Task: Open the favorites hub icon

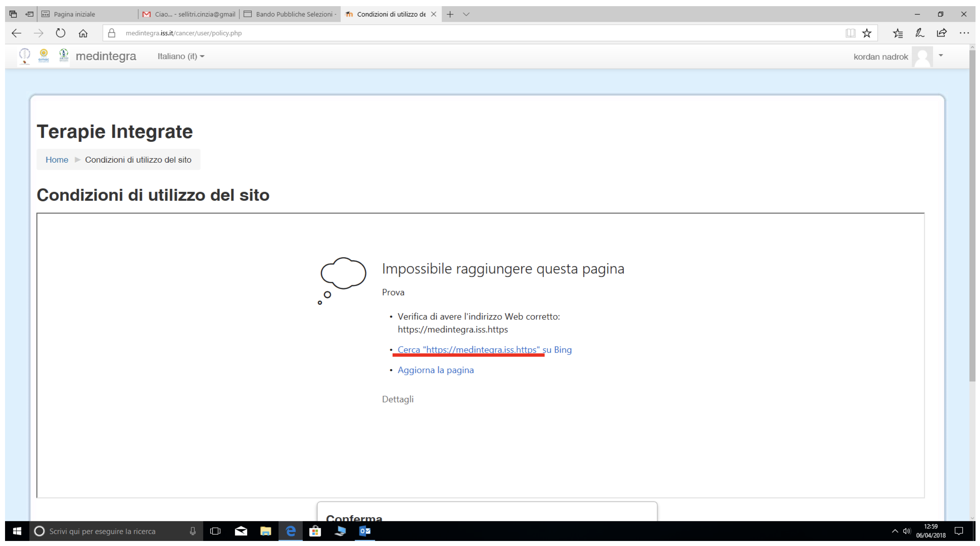Action: click(x=898, y=33)
